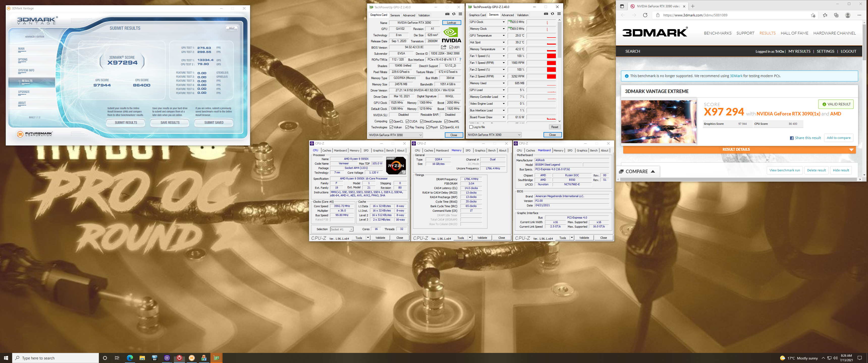The height and width of the screenshot is (363, 868).
Task: Click BIOS share/export icon in GPU-Z
Action: (443, 47)
